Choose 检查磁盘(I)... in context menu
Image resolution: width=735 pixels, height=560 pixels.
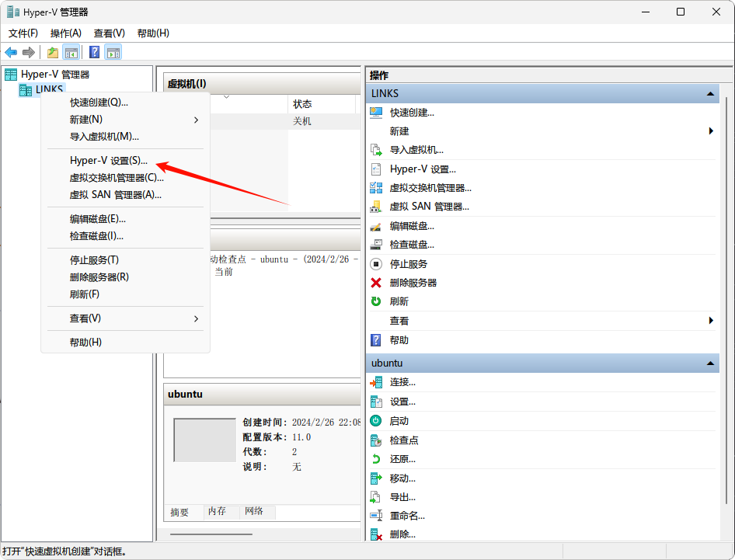[x=126, y=236]
